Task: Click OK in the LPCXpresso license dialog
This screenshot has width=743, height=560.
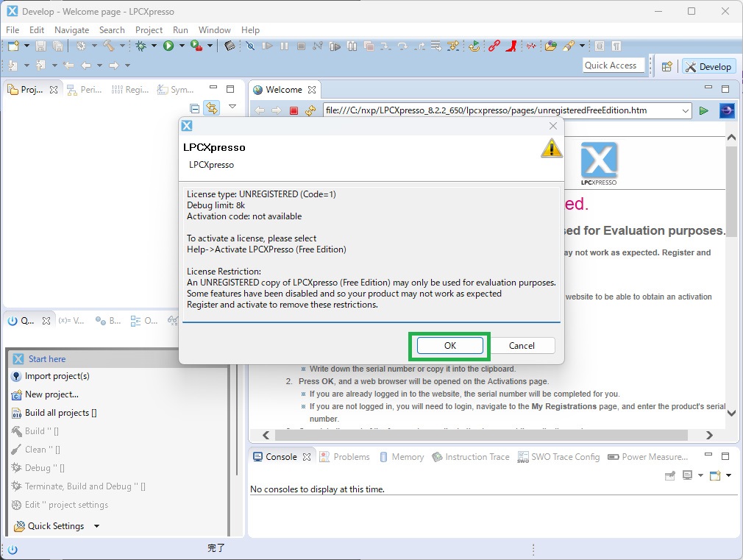Action: (449, 345)
